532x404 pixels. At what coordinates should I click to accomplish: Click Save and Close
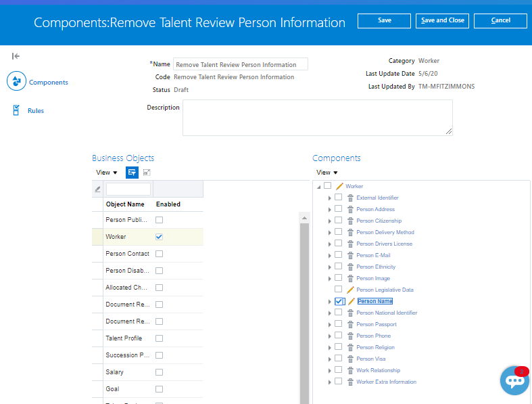point(442,20)
